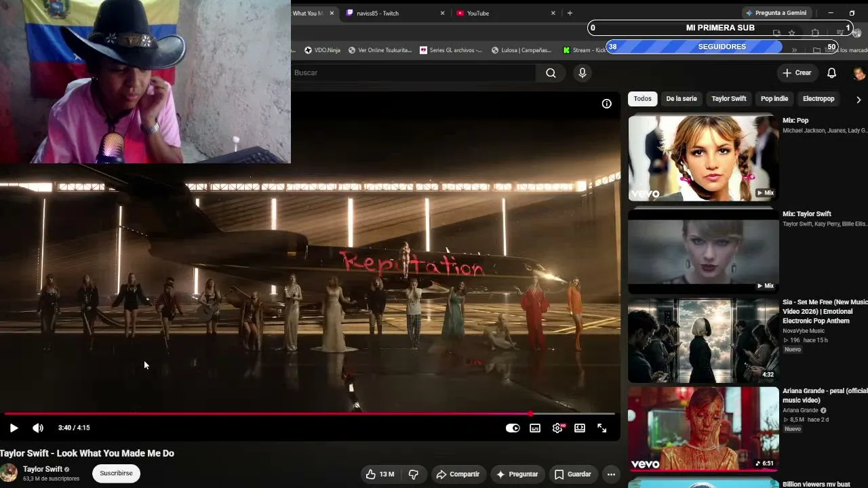Dislike the video with the thumbs-down button
Viewport: 868px width, 488px height.
pos(414,474)
